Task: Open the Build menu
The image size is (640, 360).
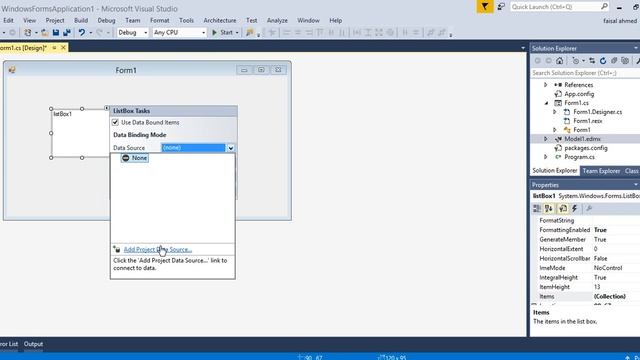Action: tap(81, 20)
